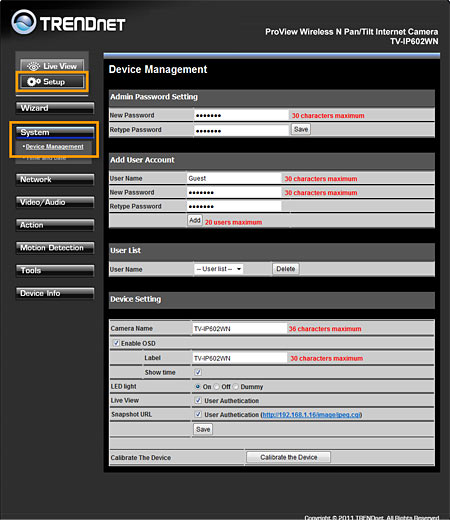The image size is (450, 520).
Task: Open the Tools menu
Action: pos(55,270)
